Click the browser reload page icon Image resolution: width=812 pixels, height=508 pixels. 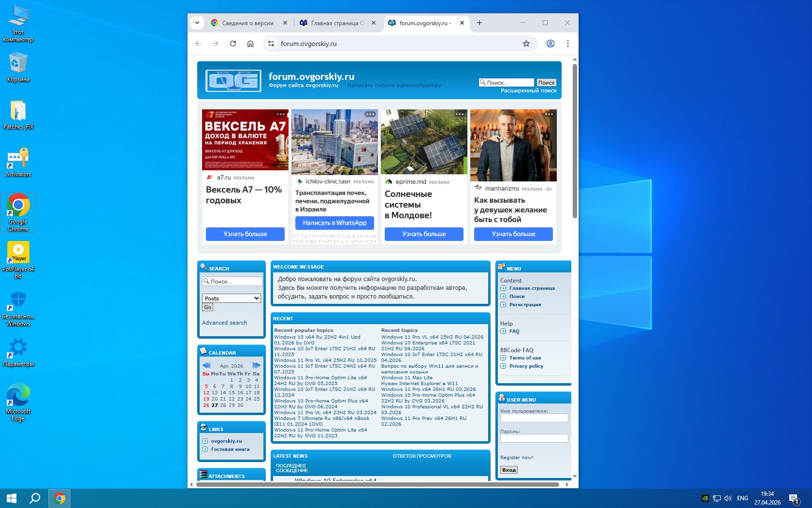click(x=233, y=44)
